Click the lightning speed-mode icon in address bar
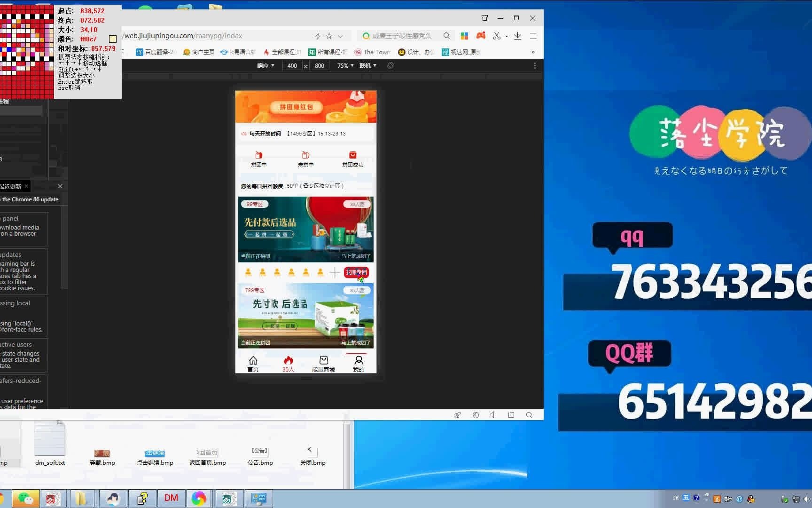The height and width of the screenshot is (508, 812). (318, 36)
